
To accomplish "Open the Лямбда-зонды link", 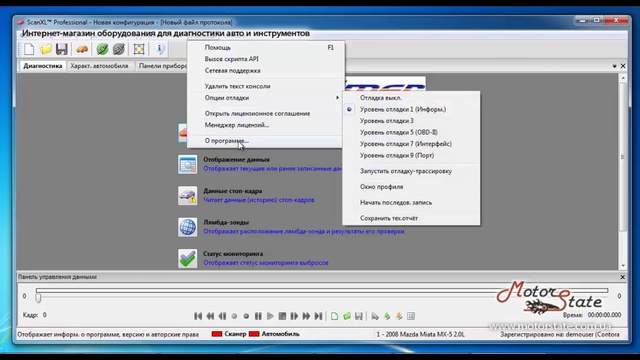I will [226, 222].
